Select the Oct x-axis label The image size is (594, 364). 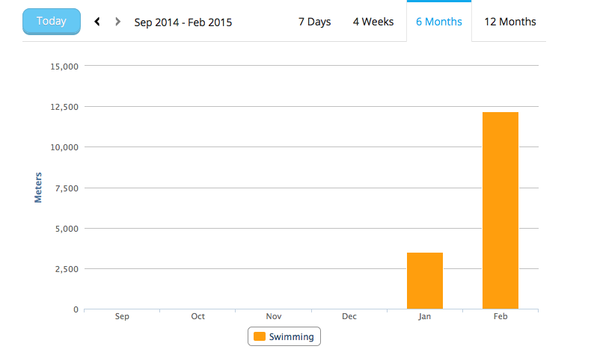[x=198, y=316]
